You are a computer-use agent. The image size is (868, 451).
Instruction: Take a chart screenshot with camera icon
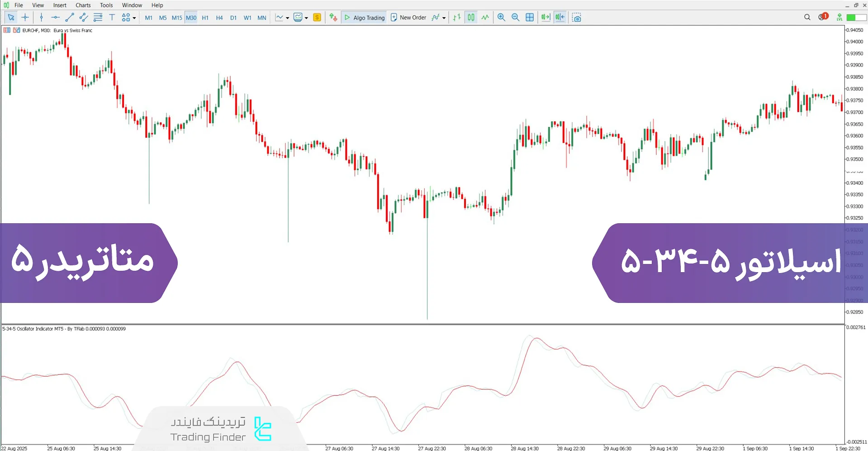[x=576, y=18]
